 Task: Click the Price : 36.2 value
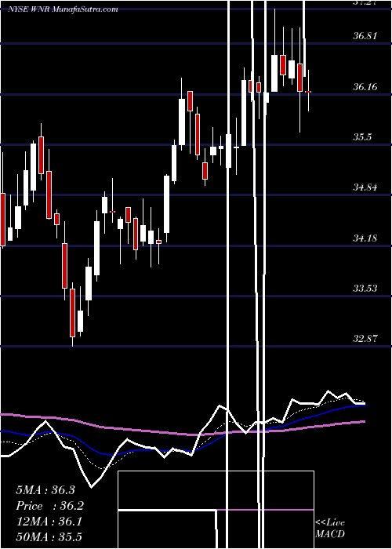point(50,506)
